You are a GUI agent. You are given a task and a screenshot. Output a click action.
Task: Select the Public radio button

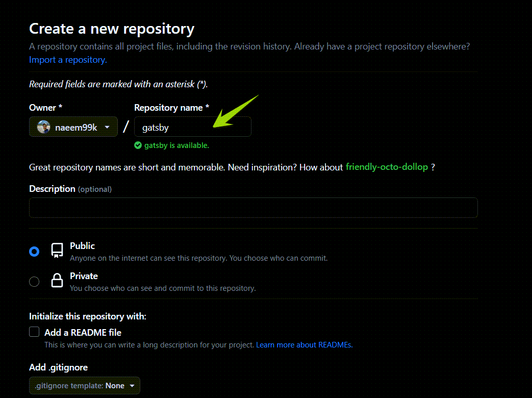pos(34,252)
